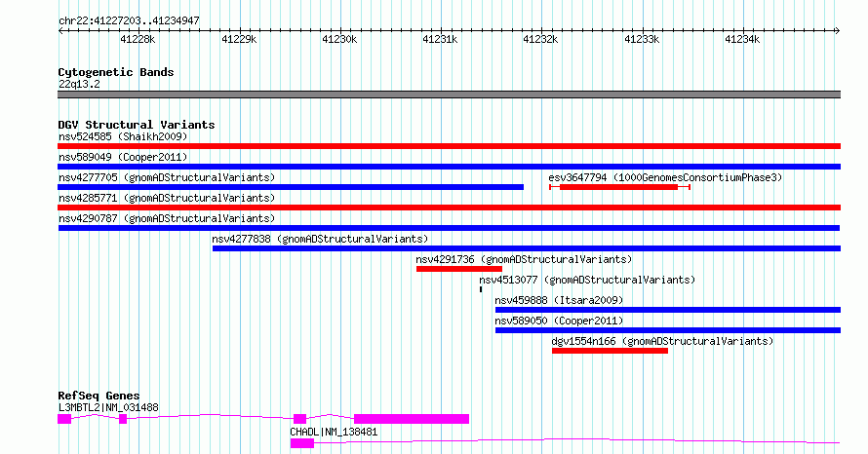Click the nsv589050 (Cooper2011) blue bar
868x454 pixels.
[x=668, y=330]
